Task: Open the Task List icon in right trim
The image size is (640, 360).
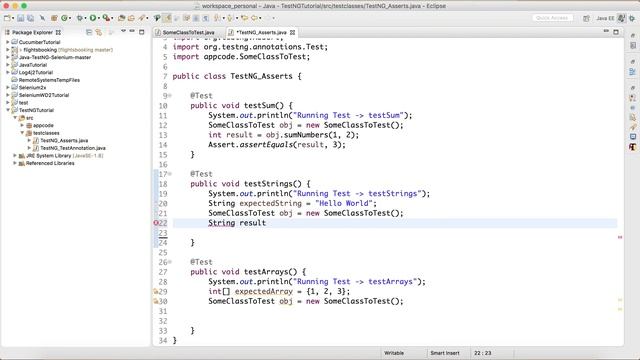Action: coord(633,46)
